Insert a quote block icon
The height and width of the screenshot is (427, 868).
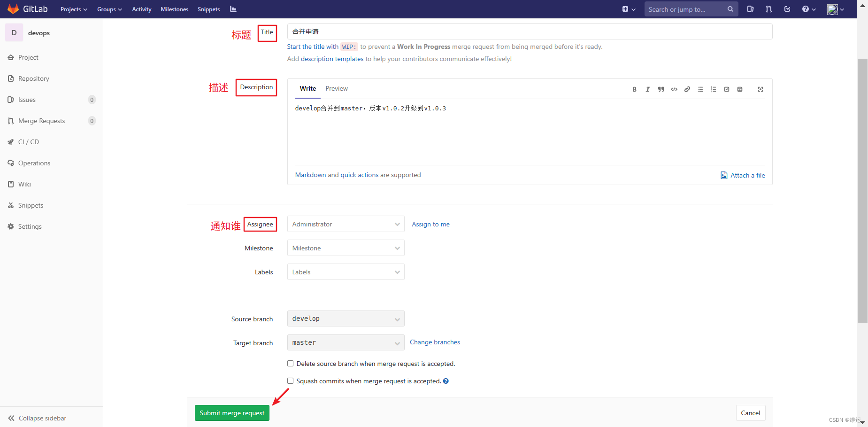(x=661, y=89)
